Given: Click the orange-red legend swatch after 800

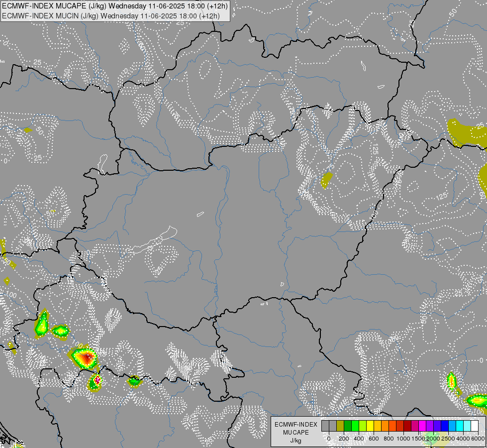Looking at the screenshot, I should pos(392,426).
